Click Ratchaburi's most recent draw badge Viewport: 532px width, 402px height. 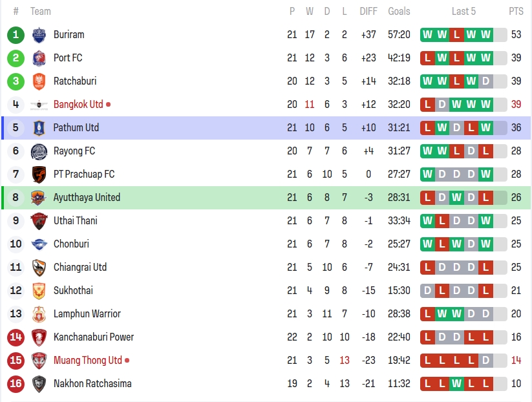point(485,81)
